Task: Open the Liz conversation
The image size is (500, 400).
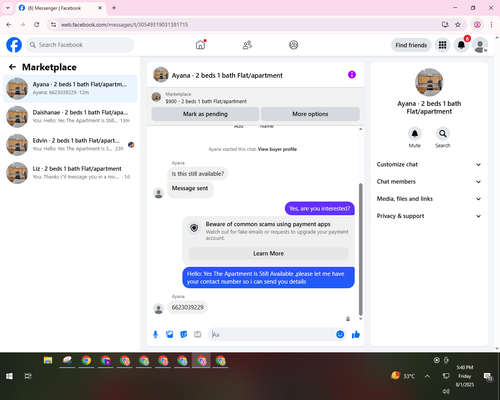Action: (x=70, y=173)
